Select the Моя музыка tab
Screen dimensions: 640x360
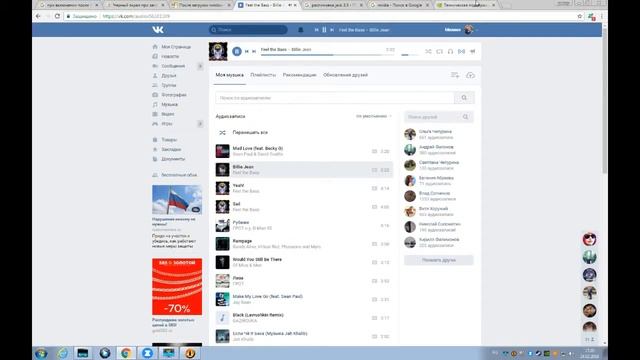coord(229,75)
